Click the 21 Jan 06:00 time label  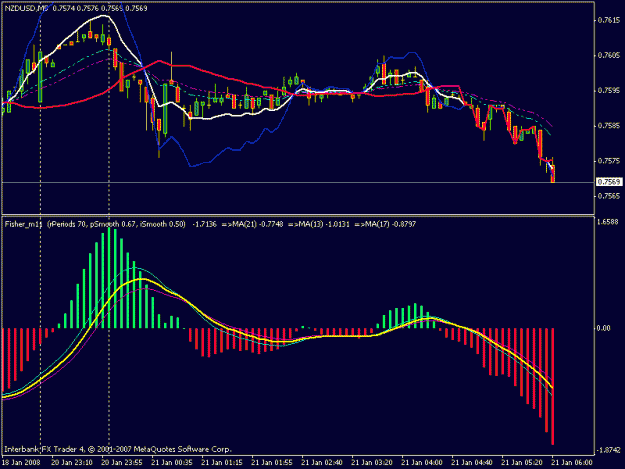tap(572, 463)
